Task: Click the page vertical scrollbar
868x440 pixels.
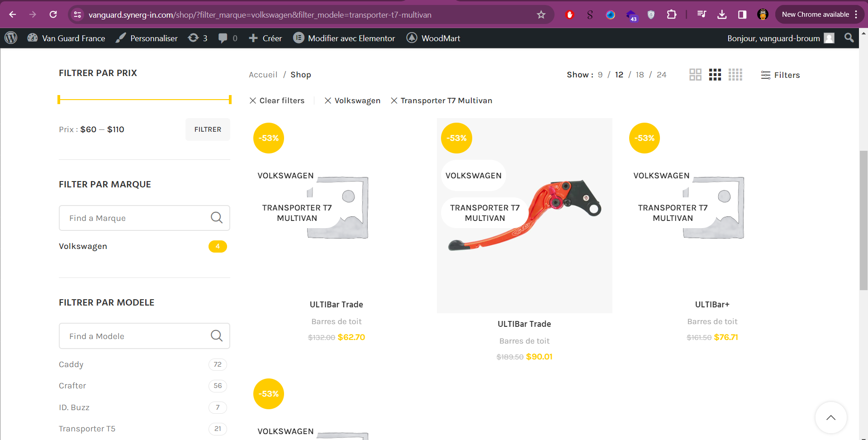Action: (x=863, y=220)
